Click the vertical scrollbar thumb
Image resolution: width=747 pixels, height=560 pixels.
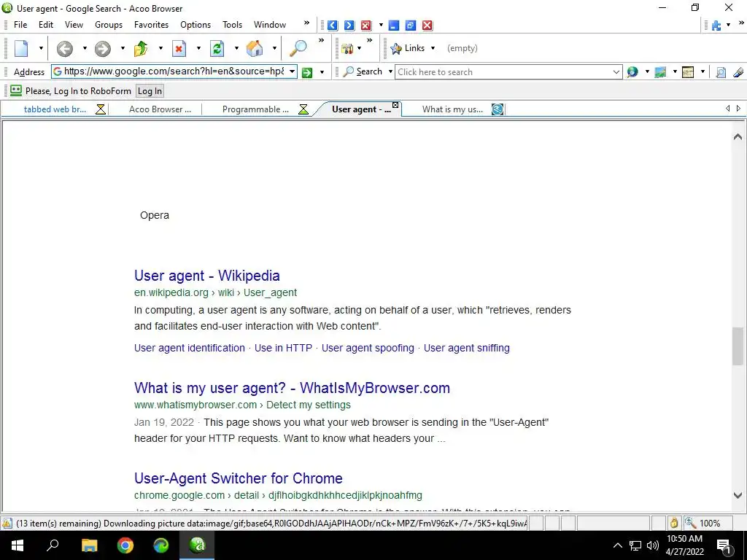(x=738, y=346)
